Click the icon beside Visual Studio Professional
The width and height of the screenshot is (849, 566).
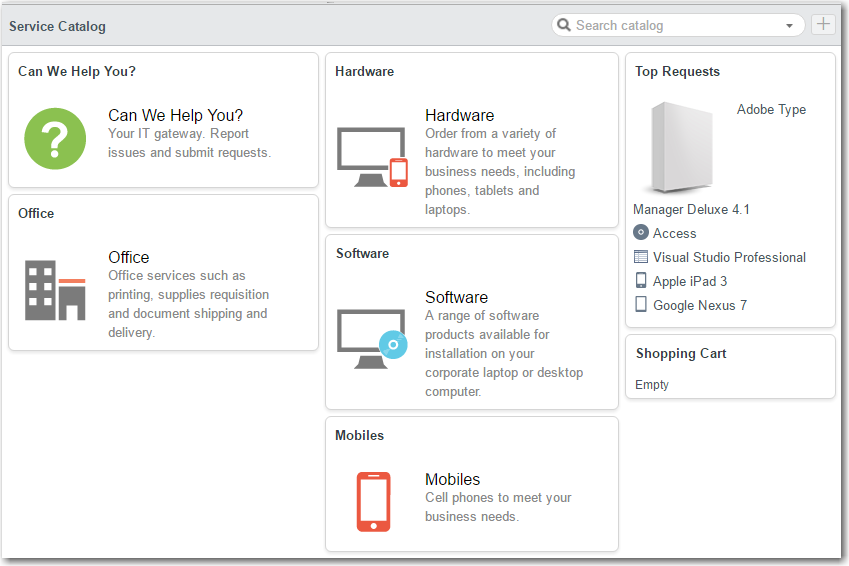641,257
